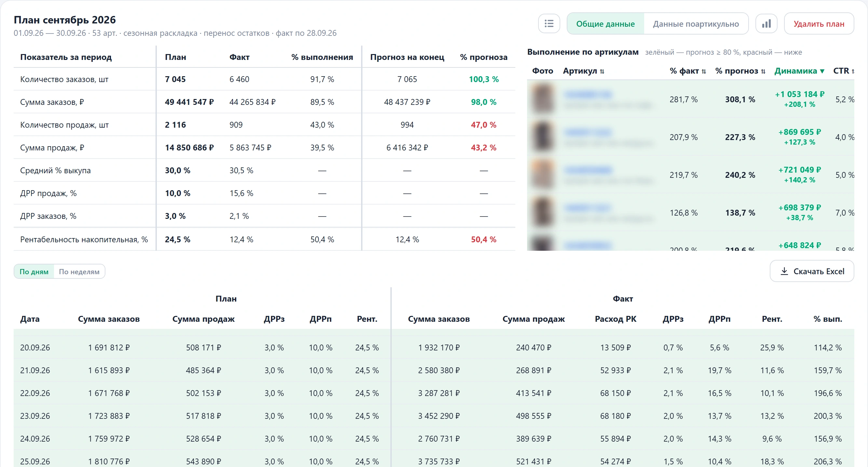The height and width of the screenshot is (467, 868).
Task: Click Рентабельность накопительная row label
Action: coord(84,239)
